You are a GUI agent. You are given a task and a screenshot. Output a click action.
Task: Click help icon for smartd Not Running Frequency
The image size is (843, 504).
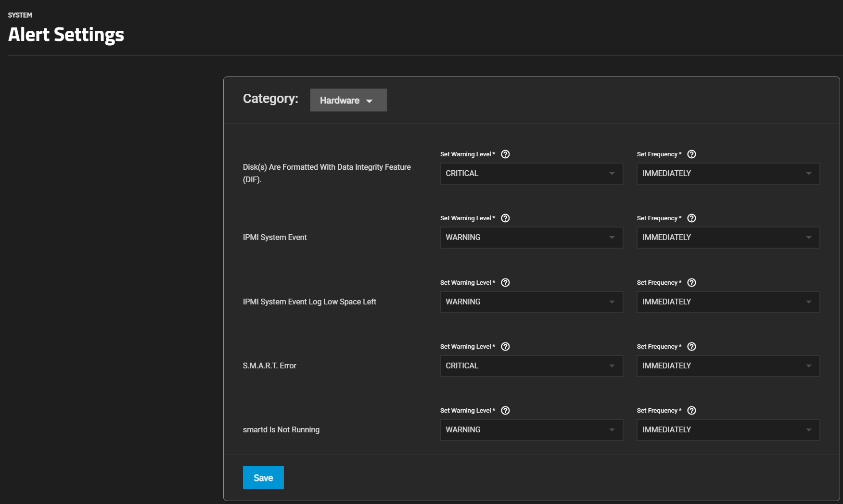(x=691, y=411)
